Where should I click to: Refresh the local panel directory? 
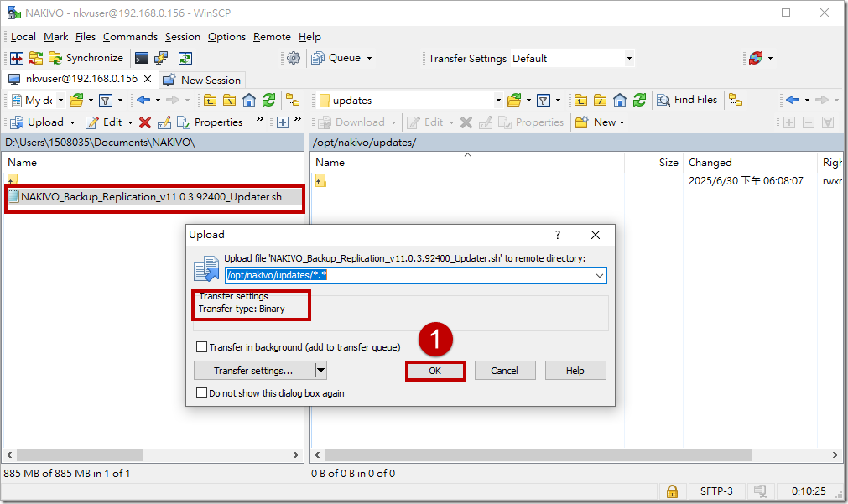tap(268, 100)
